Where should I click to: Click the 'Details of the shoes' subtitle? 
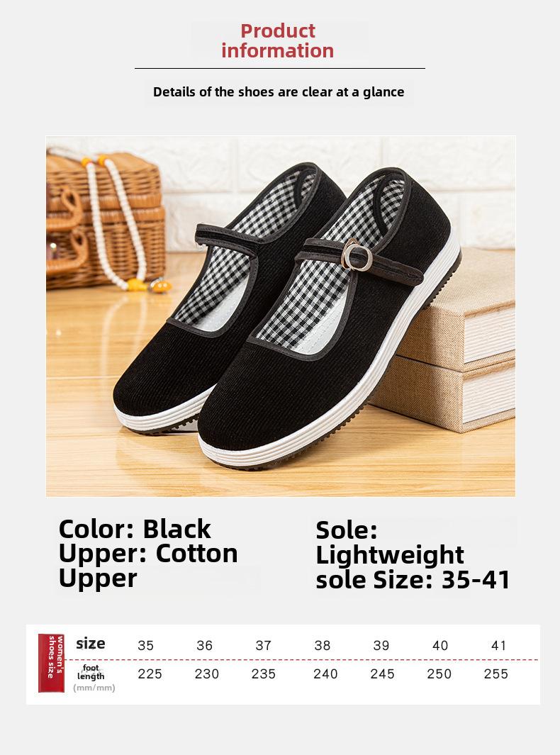pyautogui.click(x=279, y=92)
